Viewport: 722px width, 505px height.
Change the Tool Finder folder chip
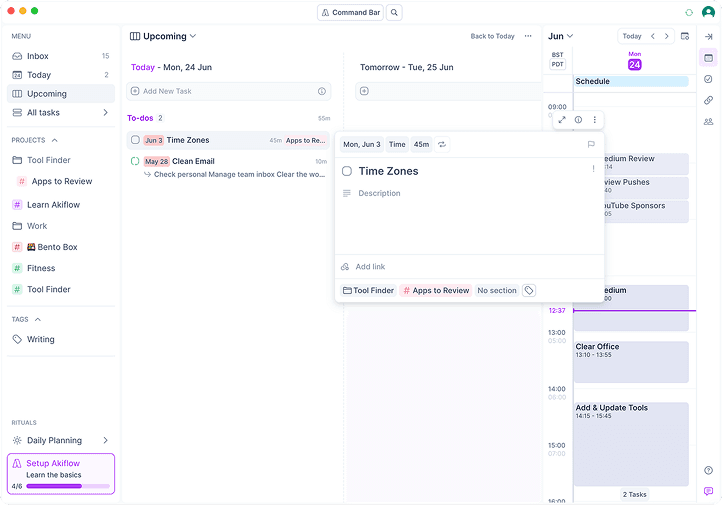[x=368, y=290]
